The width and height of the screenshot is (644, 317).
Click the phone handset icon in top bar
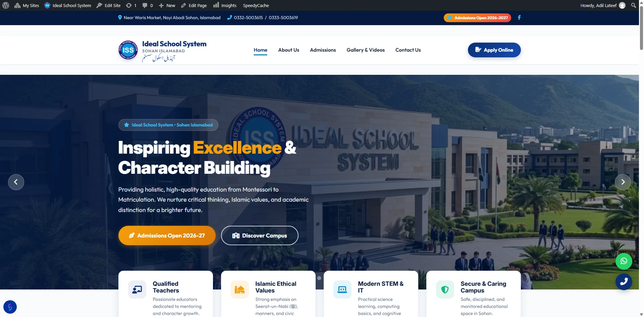click(229, 17)
